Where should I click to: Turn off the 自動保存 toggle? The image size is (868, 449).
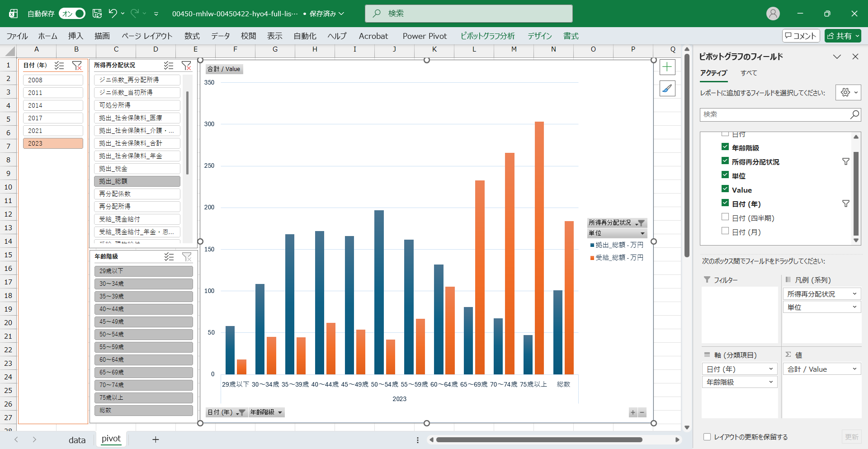[x=72, y=14]
